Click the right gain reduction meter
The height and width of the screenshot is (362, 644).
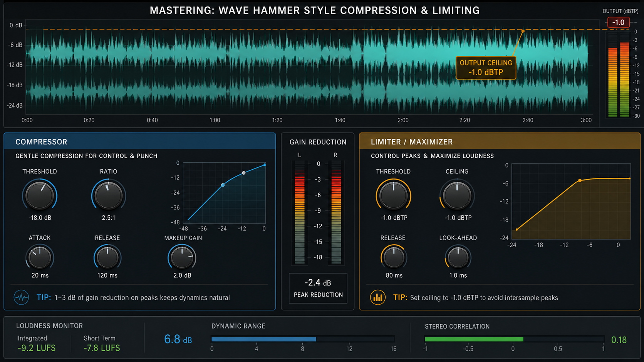(336, 212)
